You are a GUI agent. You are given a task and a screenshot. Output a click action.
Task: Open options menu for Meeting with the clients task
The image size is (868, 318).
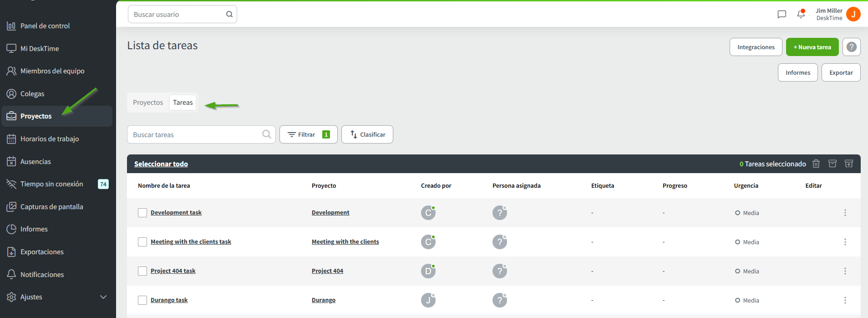[845, 242]
